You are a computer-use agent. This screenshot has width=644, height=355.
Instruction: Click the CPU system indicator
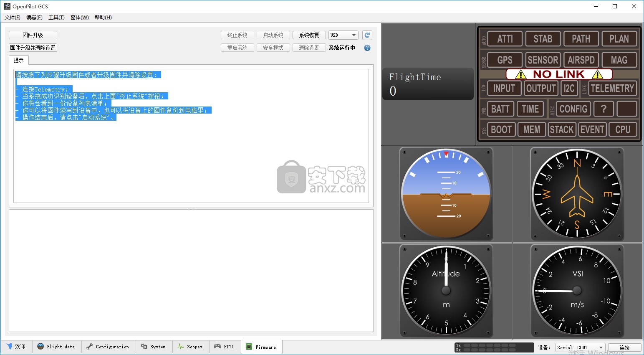point(623,129)
